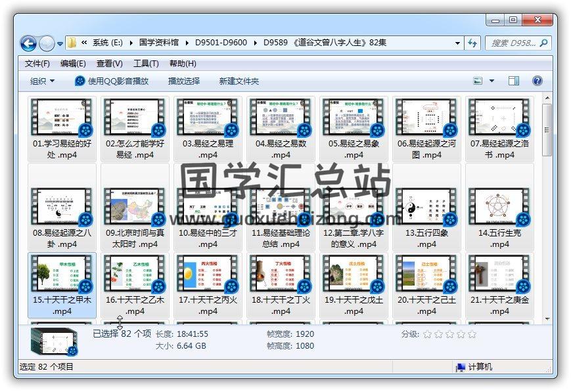Click the search magnifier icon
The image size is (571, 392).
pyautogui.click(x=543, y=43)
